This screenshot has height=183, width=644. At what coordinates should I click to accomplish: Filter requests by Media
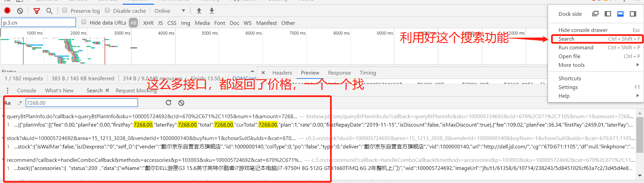pyautogui.click(x=202, y=23)
